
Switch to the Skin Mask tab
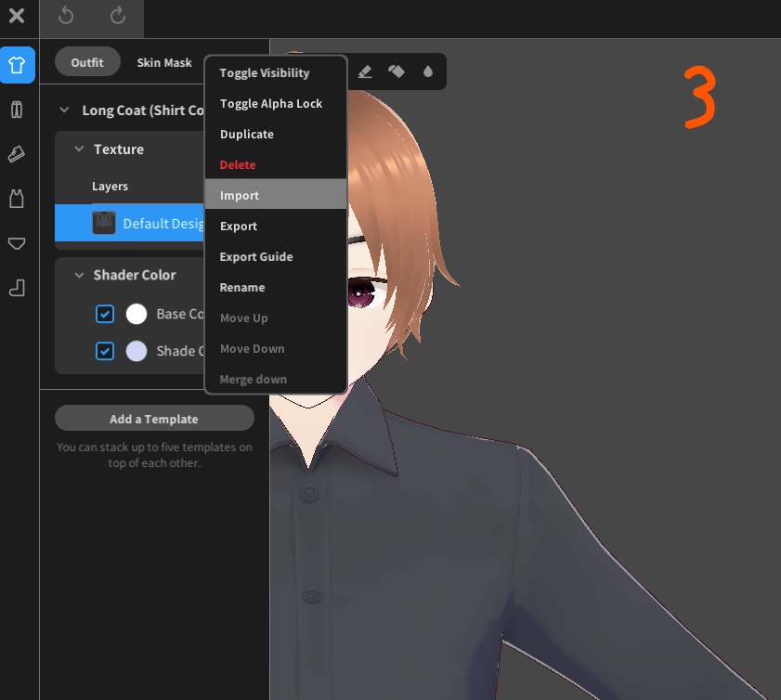tap(164, 62)
